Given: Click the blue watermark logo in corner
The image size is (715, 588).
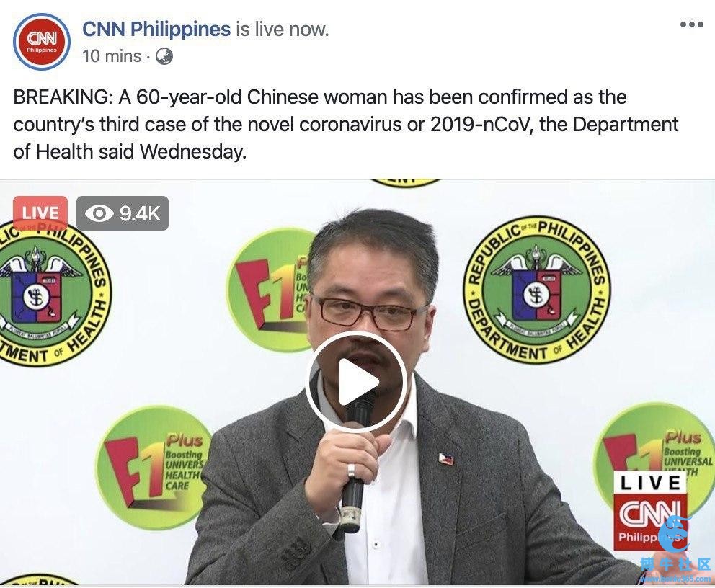Looking at the screenshot, I should [676, 553].
